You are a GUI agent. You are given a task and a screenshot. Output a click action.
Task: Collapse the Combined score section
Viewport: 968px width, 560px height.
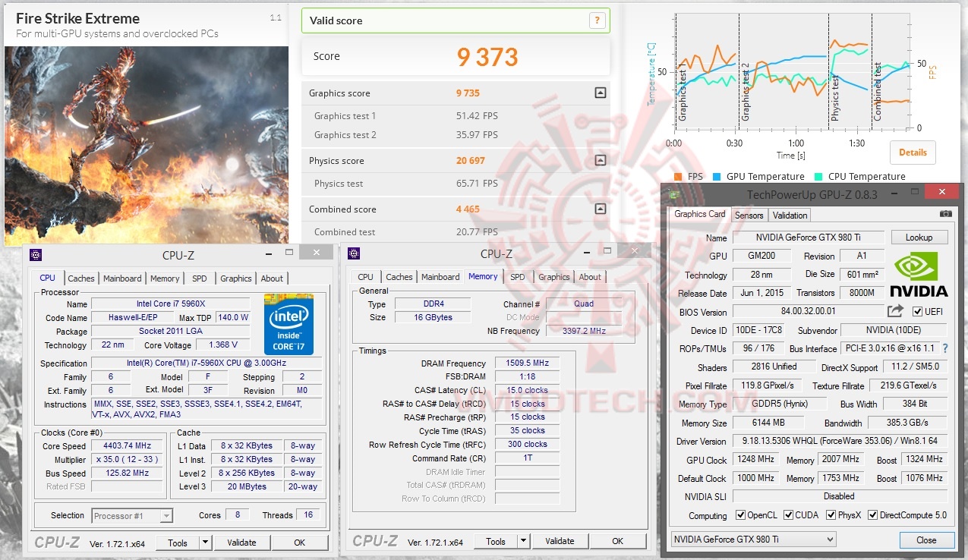pyautogui.click(x=601, y=209)
